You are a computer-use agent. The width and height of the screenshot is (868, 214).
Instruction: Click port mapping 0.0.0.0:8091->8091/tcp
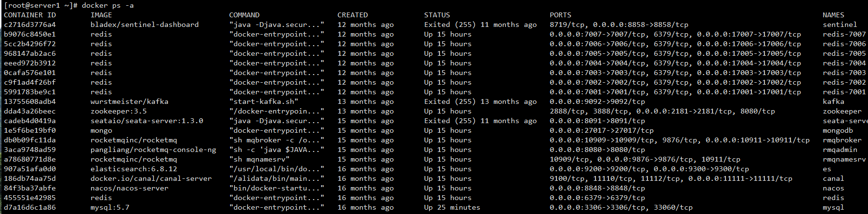(597, 121)
